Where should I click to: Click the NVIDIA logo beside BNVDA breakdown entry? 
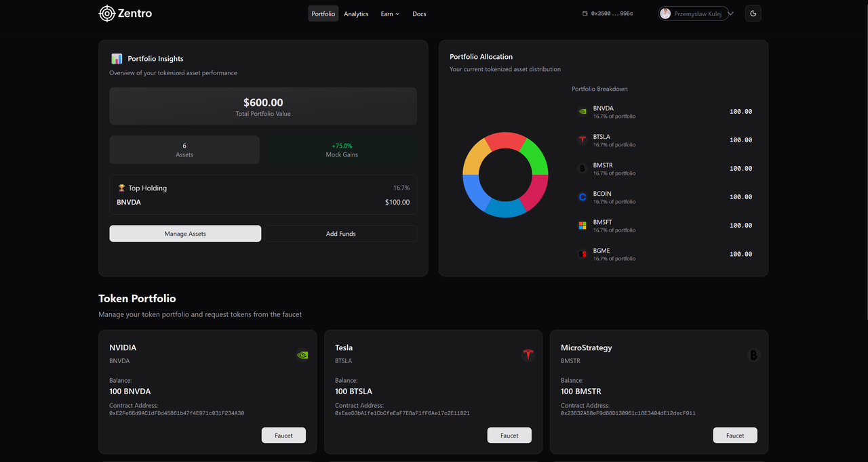[582, 111]
